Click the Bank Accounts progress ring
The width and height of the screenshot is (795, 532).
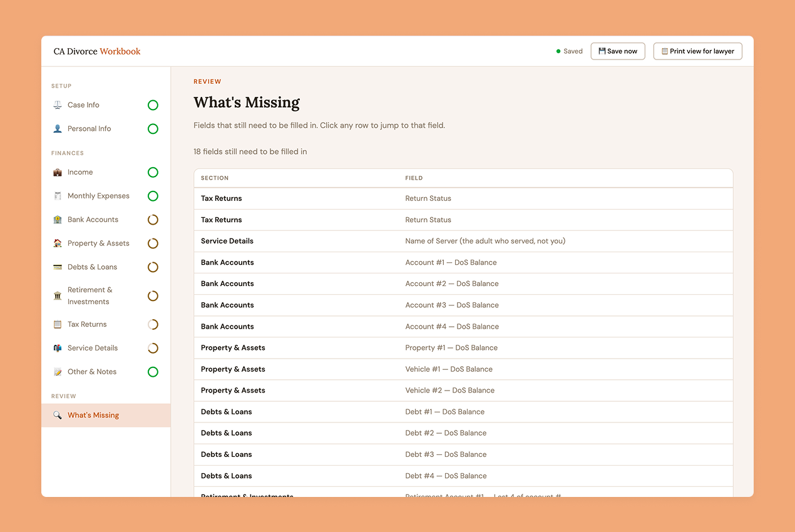[153, 220]
